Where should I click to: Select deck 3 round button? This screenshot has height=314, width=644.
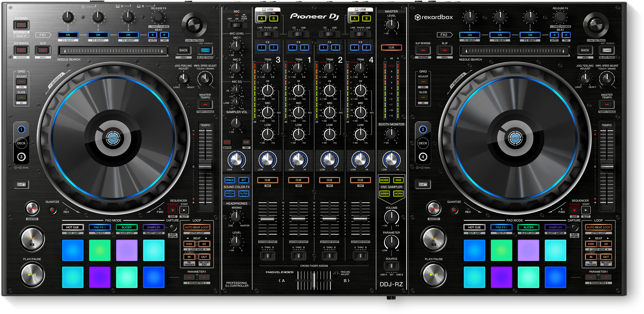click(21, 157)
